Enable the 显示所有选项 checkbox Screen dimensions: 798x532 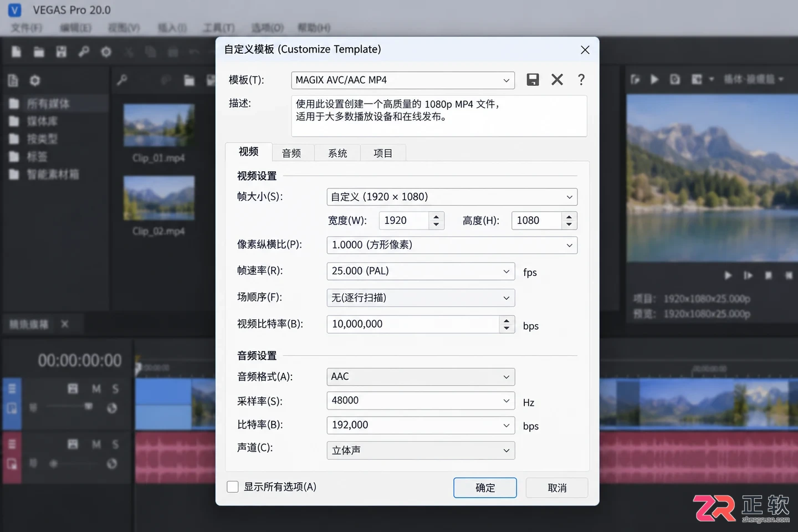(x=233, y=487)
